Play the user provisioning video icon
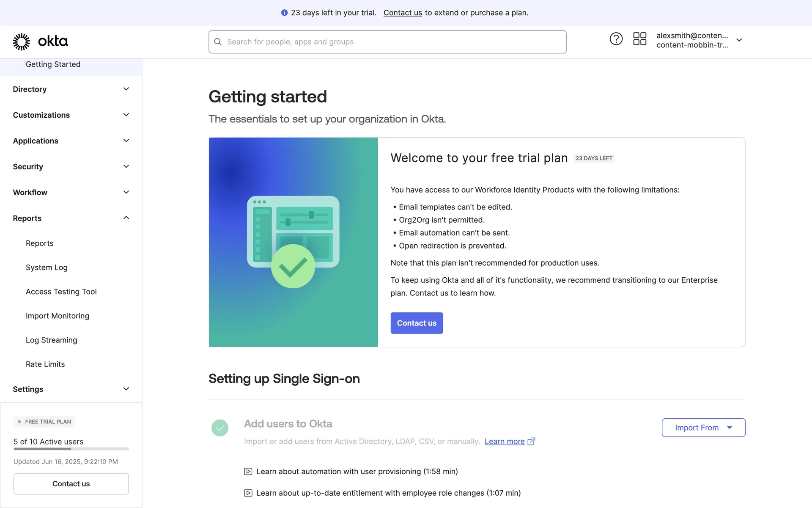The height and width of the screenshot is (508, 812). [x=248, y=472]
